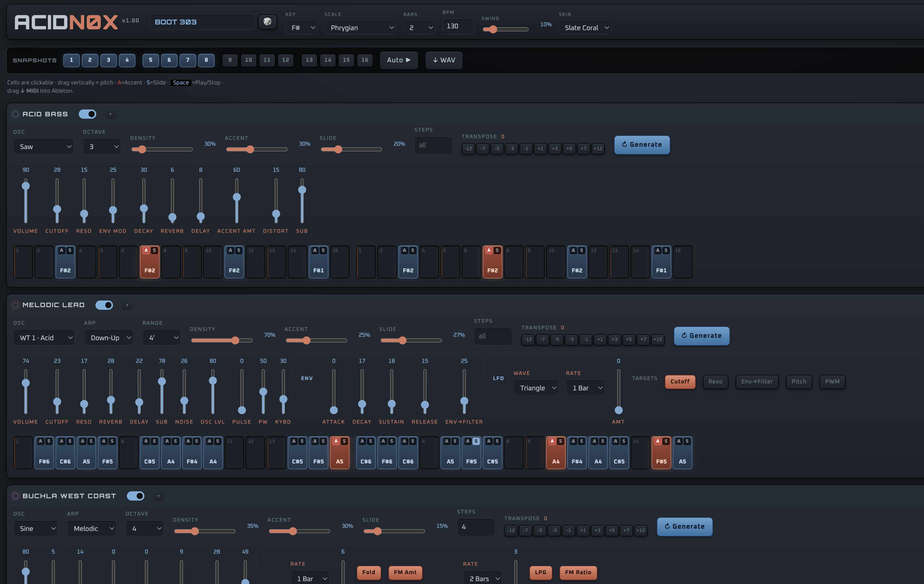The image size is (924, 584).
Task: Open the Skin dropdown showing Slate Coral
Action: click(585, 28)
